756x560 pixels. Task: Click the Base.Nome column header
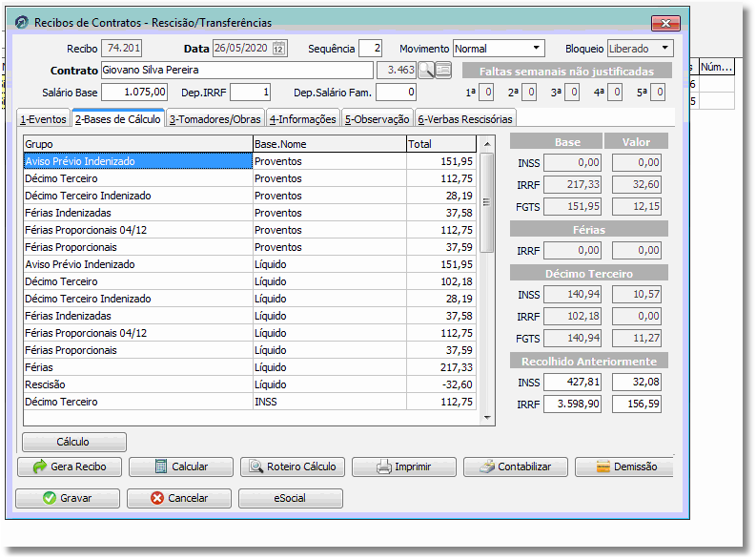point(330,144)
